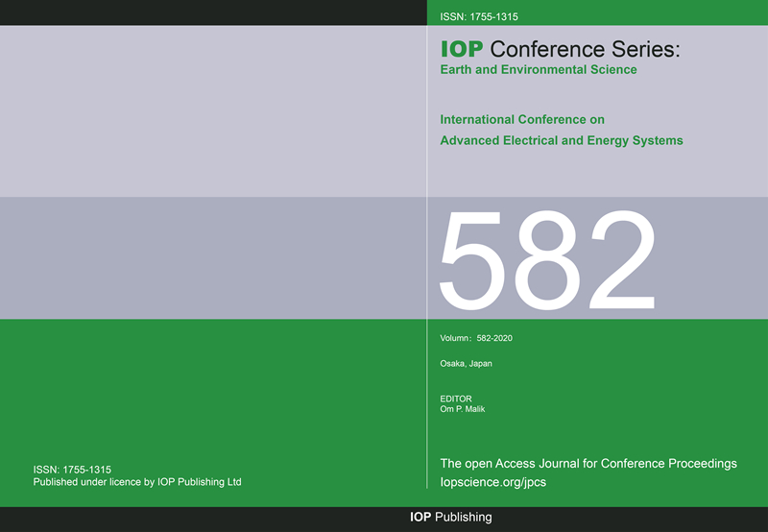Open the Iopscience.org/jpcs link
768x532 pixels.
tap(492, 482)
